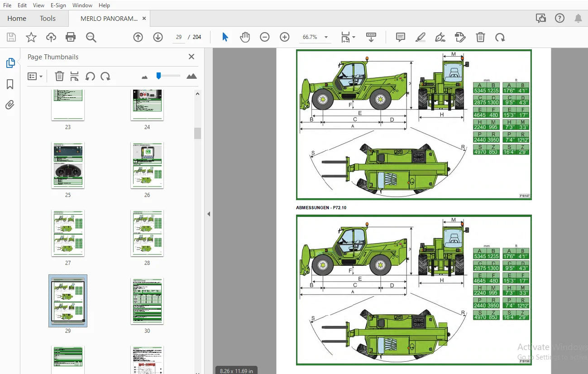588x374 pixels.
Task: Switch to the Home tab
Action: point(17,19)
